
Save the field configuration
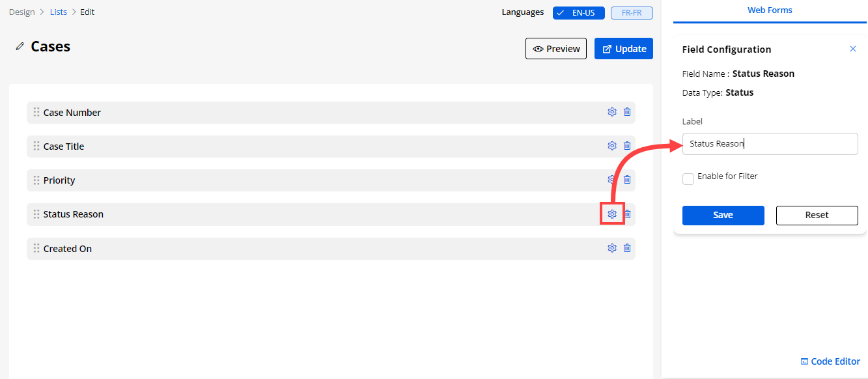[723, 216]
